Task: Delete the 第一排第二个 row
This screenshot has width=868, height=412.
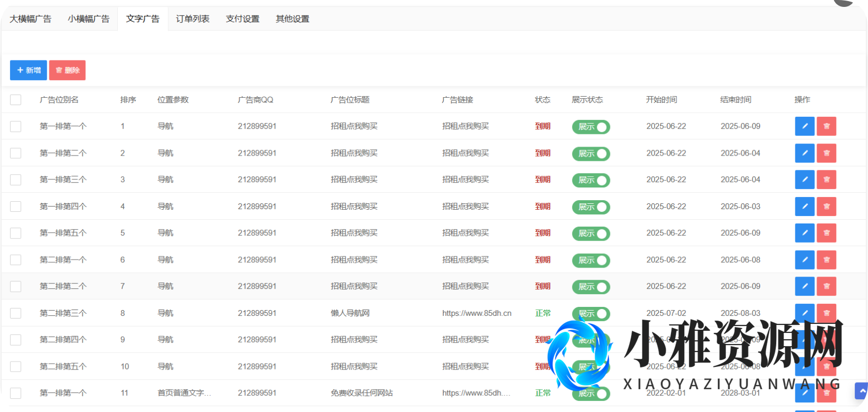Action: (826, 153)
